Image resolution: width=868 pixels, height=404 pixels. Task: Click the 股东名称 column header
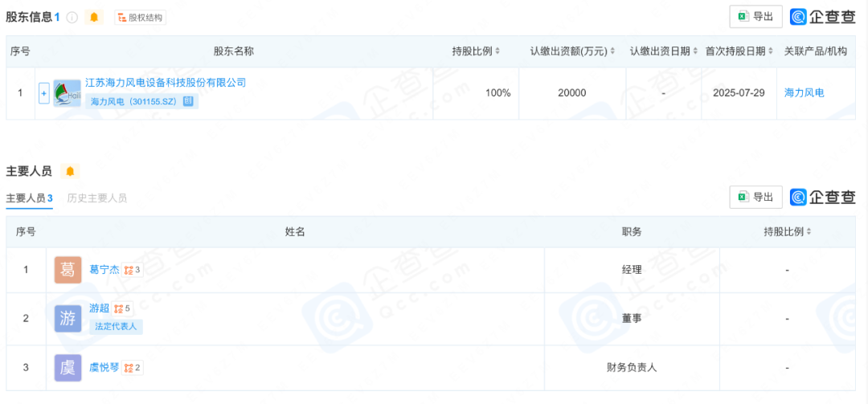click(x=234, y=51)
